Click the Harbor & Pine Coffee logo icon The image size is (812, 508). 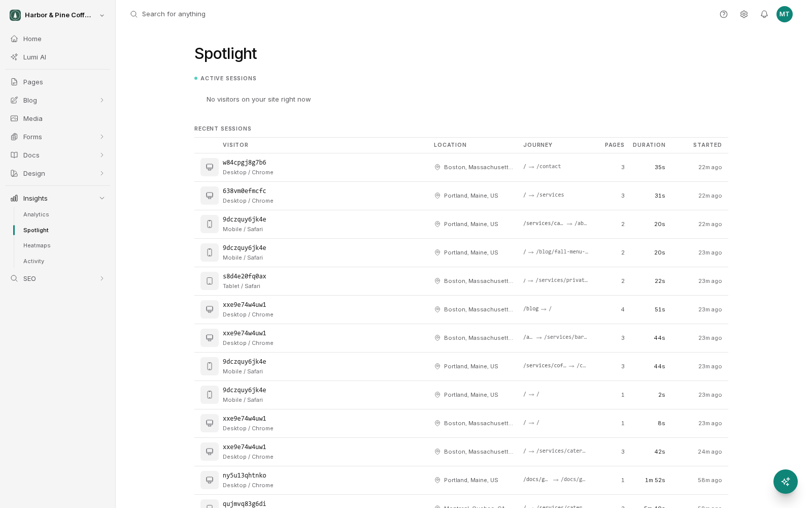(15, 15)
